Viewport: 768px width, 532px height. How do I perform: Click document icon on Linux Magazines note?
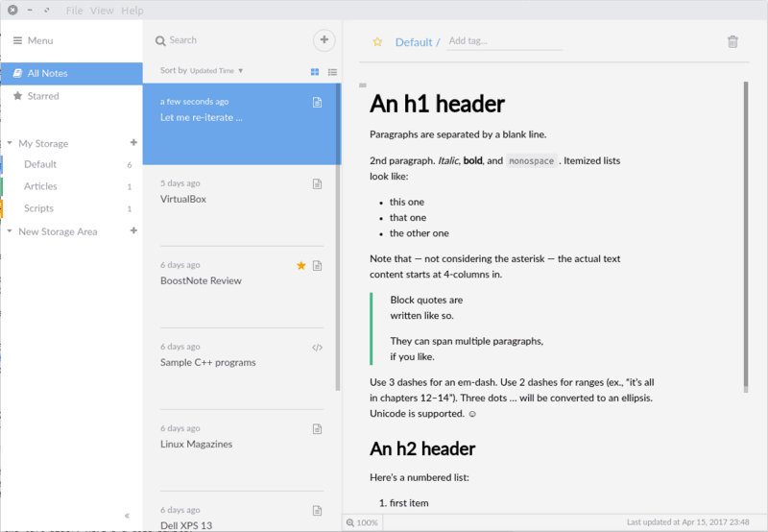tap(318, 429)
